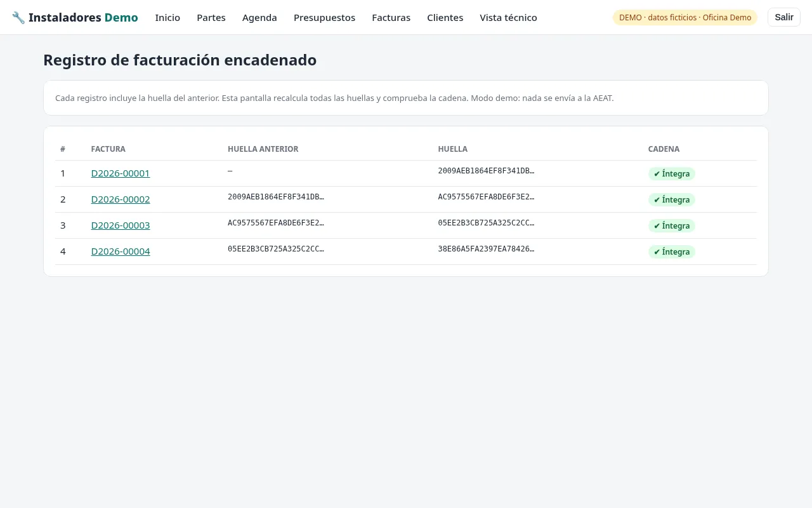This screenshot has height=508, width=812.
Task: Click the # column header
Action: point(63,149)
